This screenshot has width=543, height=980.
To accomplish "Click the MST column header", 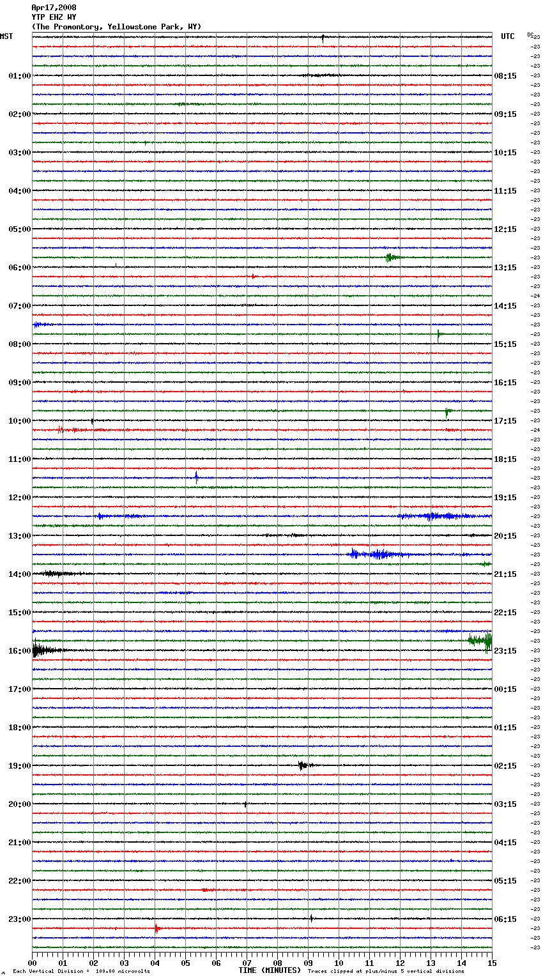I will [x=6, y=36].
